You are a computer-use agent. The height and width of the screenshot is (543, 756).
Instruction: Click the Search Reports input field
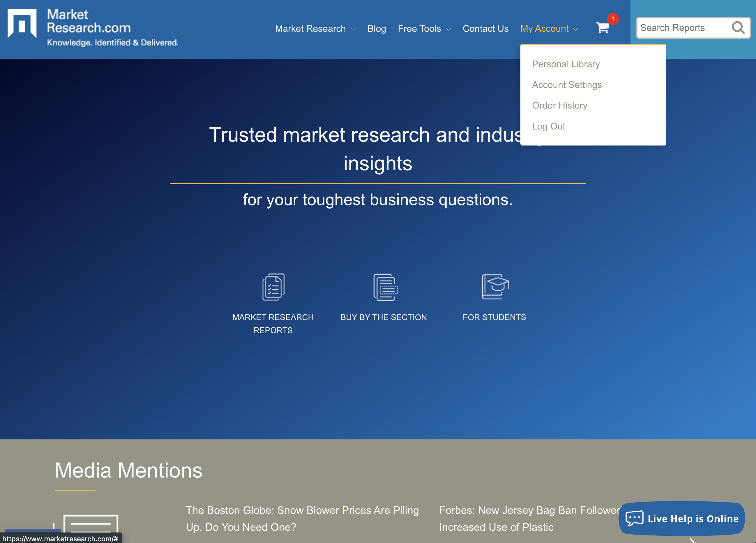683,28
